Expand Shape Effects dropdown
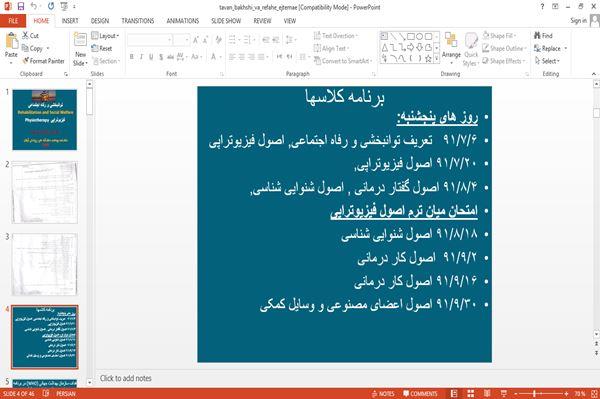 coord(504,61)
